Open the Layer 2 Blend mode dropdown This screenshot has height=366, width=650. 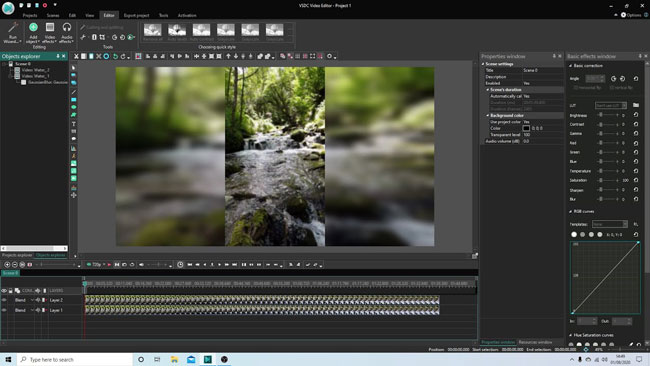[24, 300]
